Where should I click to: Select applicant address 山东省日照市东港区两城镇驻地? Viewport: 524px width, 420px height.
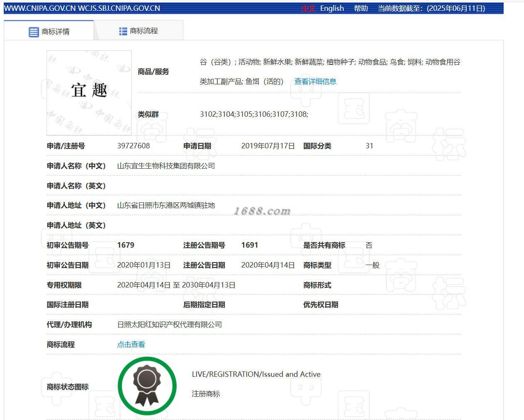coord(166,205)
